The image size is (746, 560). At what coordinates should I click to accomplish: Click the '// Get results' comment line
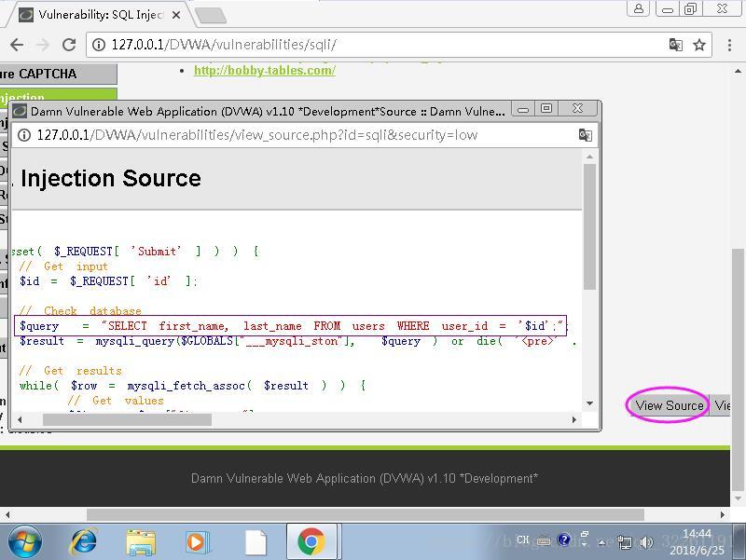pos(71,371)
